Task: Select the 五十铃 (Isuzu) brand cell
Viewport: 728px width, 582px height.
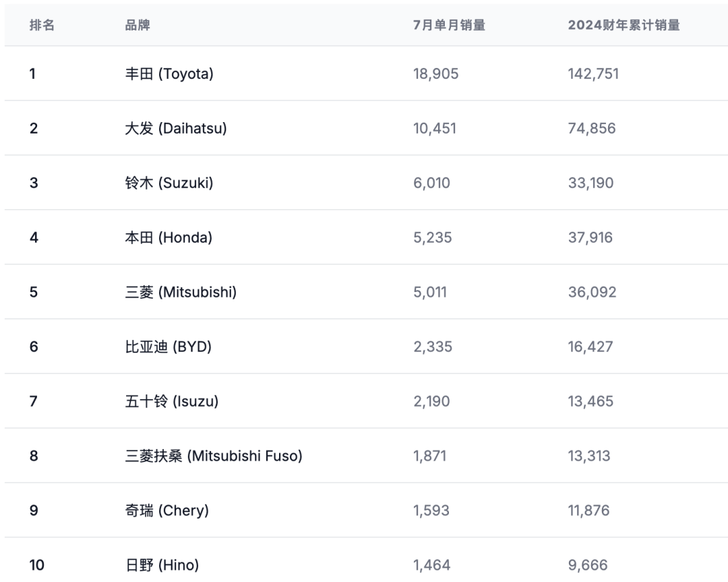Action: (x=172, y=401)
